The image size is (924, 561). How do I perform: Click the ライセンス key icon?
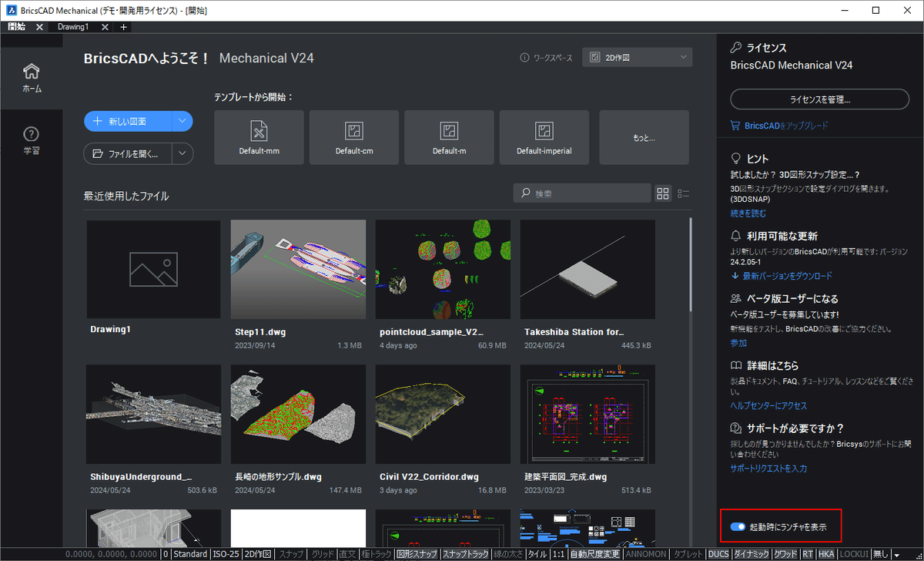click(736, 48)
